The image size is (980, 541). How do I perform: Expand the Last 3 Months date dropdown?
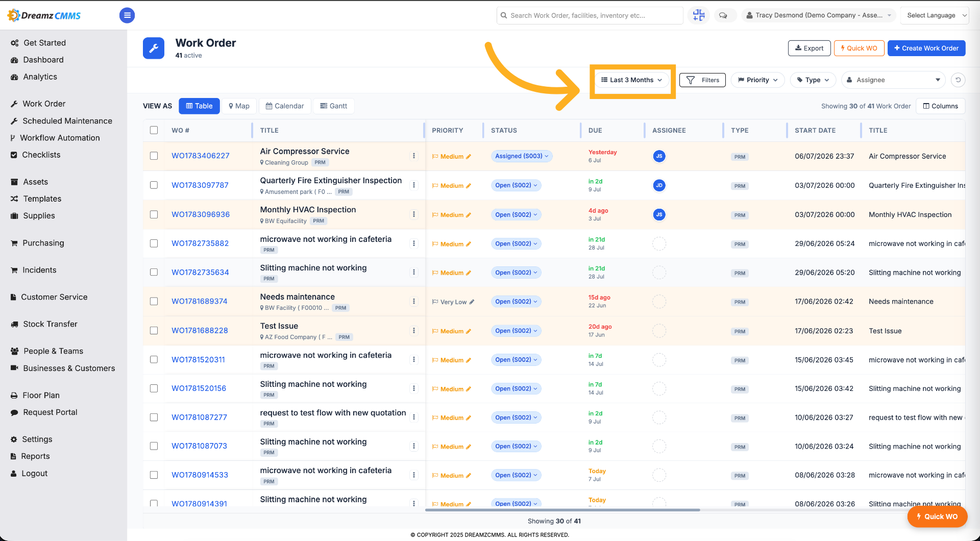point(632,80)
